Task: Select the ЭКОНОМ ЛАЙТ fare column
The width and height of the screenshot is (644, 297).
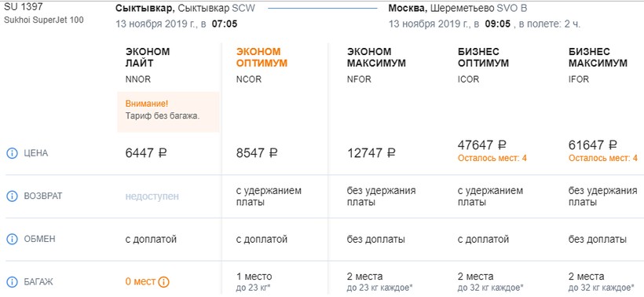Action: click(148, 57)
